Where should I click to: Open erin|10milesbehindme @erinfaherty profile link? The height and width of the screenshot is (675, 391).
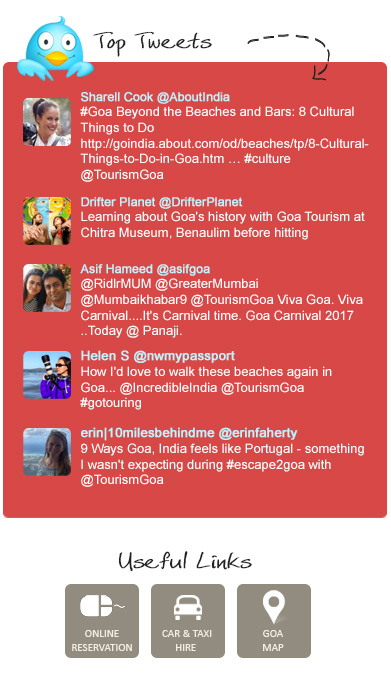pos(189,433)
